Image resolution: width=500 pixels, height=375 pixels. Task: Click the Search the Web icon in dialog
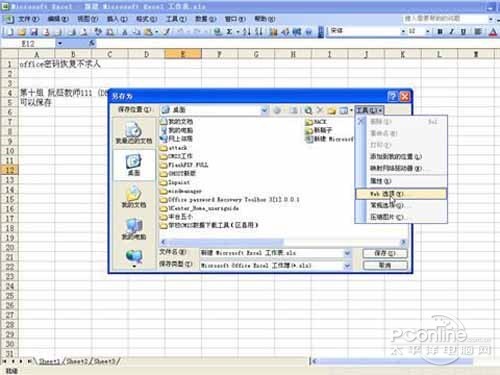pyautogui.click(x=308, y=110)
